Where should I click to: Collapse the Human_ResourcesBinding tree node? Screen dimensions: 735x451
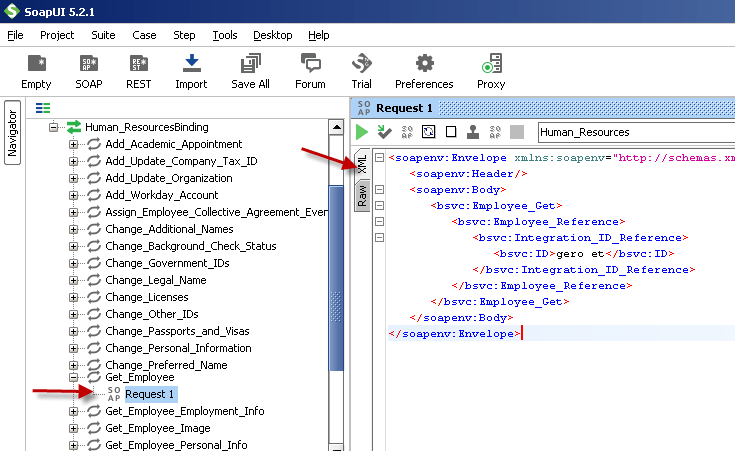(x=53, y=127)
